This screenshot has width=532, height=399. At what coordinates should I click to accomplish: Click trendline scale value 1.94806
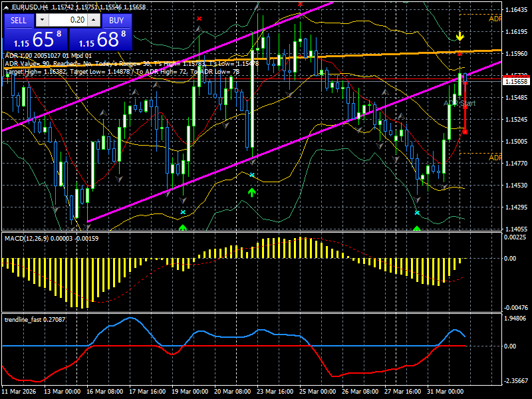point(515,319)
